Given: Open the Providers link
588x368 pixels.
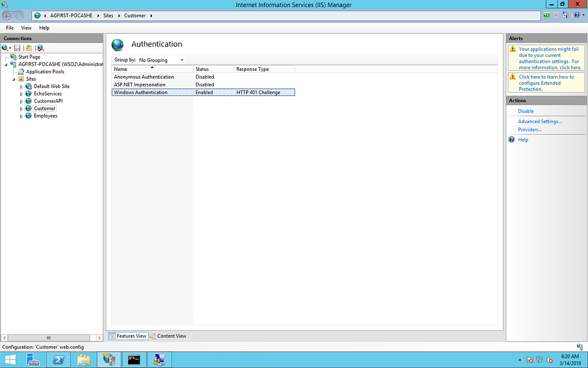Looking at the screenshot, I should [529, 129].
